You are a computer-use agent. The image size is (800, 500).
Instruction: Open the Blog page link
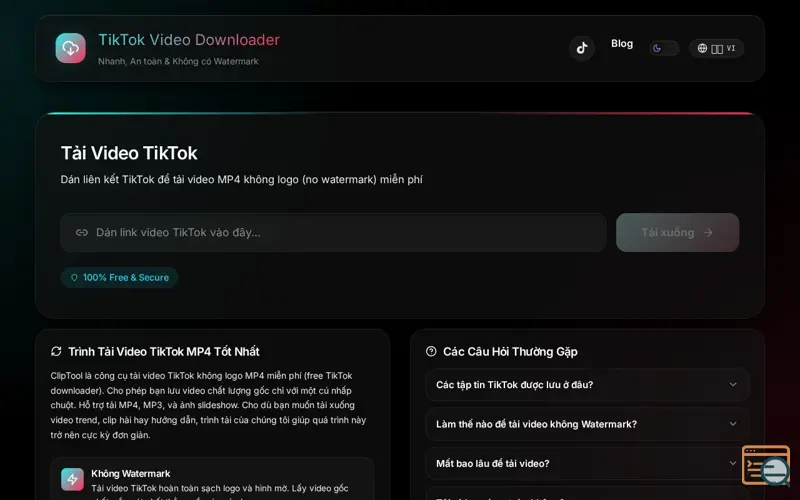pyautogui.click(x=622, y=44)
